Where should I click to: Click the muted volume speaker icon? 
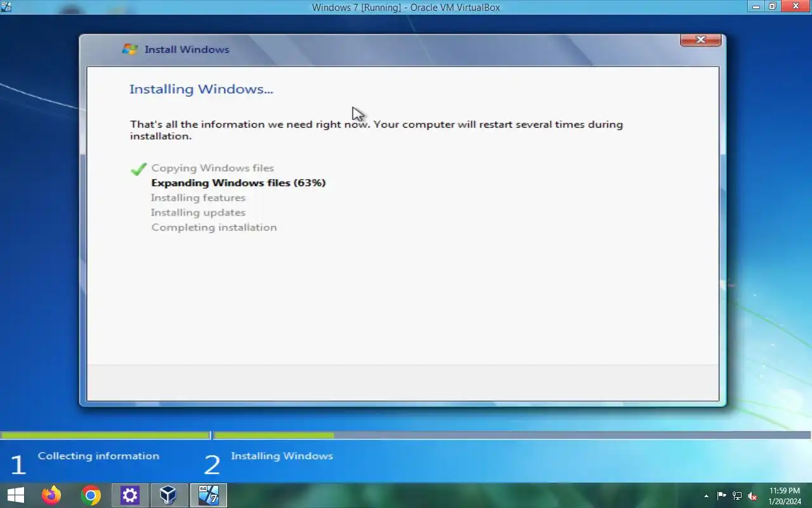pos(753,496)
